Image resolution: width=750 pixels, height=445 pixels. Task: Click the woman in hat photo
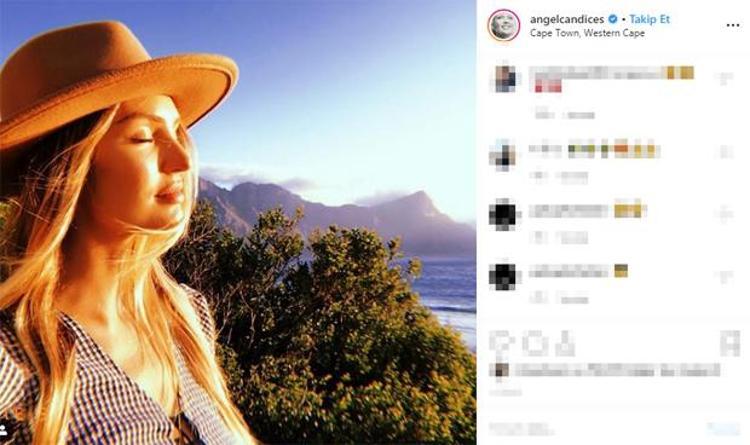pyautogui.click(x=238, y=222)
